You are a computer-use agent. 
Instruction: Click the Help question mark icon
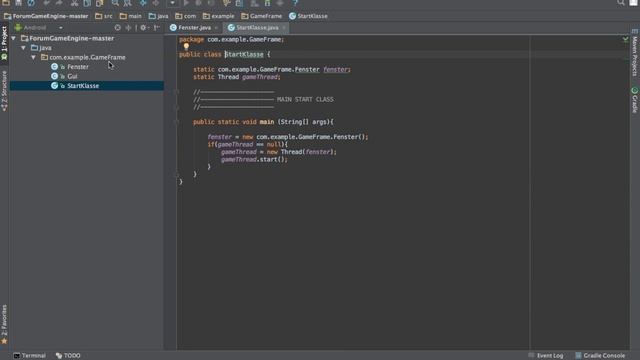point(295,3)
